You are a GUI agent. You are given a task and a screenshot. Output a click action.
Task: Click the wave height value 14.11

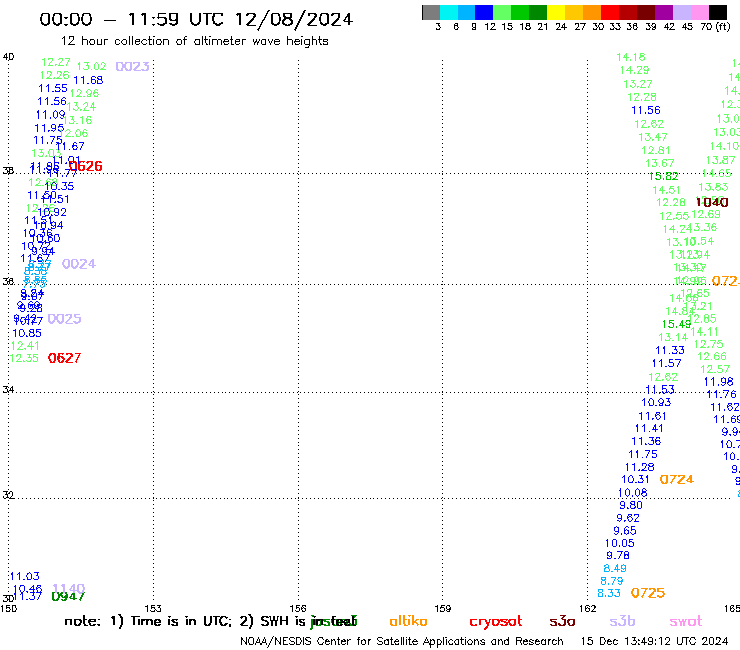click(x=705, y=332)
